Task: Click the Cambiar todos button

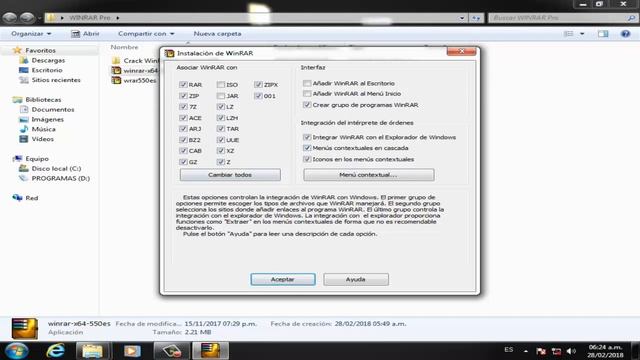Action: click(230, 175)
